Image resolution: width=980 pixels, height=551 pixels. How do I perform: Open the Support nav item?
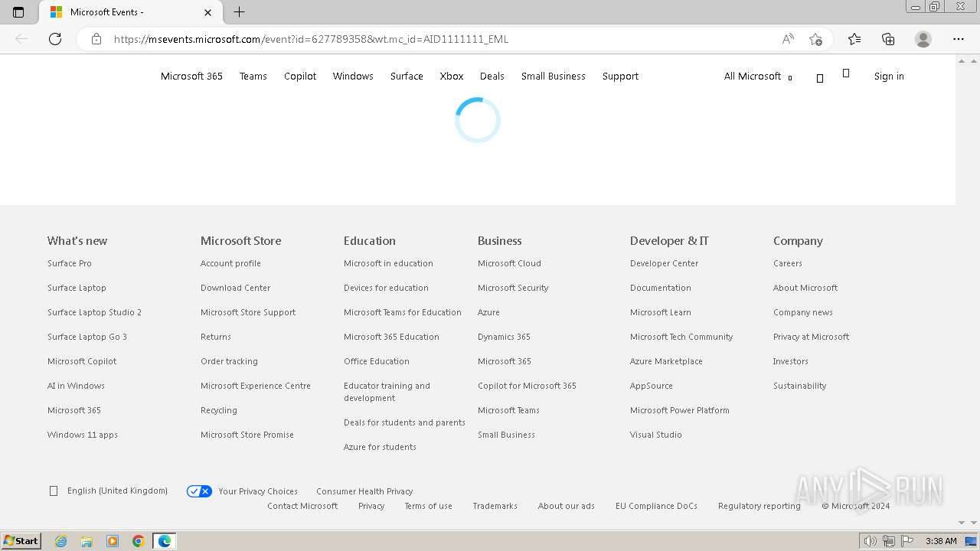point(620,76)
